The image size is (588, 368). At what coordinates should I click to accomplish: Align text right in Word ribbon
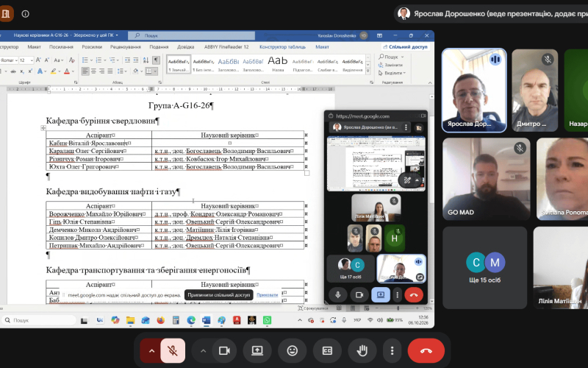(x=102, y=71)
